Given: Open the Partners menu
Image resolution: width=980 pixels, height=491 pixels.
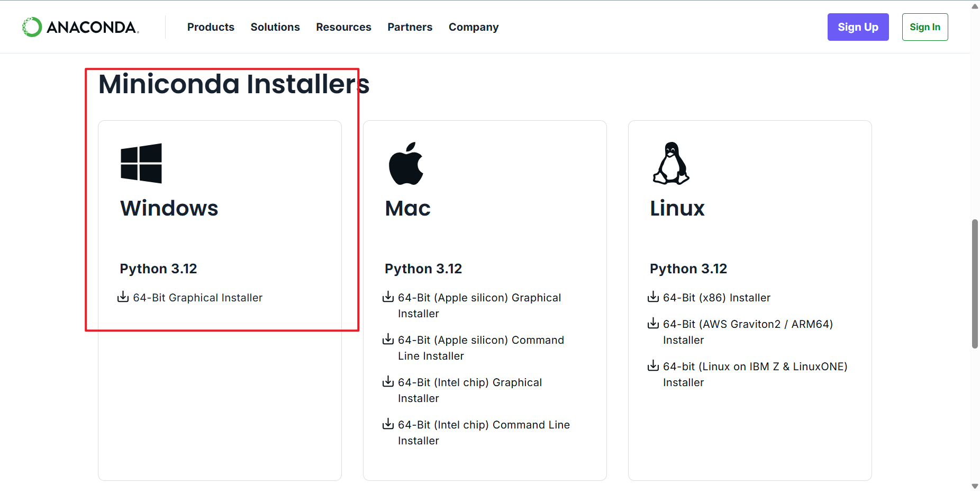Looking at the screenshot, I should pyautogui.click(x=410, y=27).
